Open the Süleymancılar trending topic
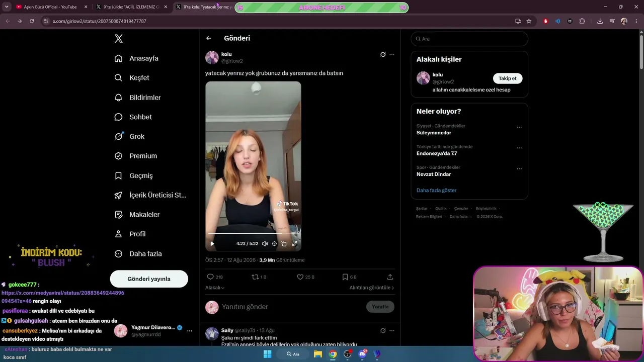 (x=434, y=133)
